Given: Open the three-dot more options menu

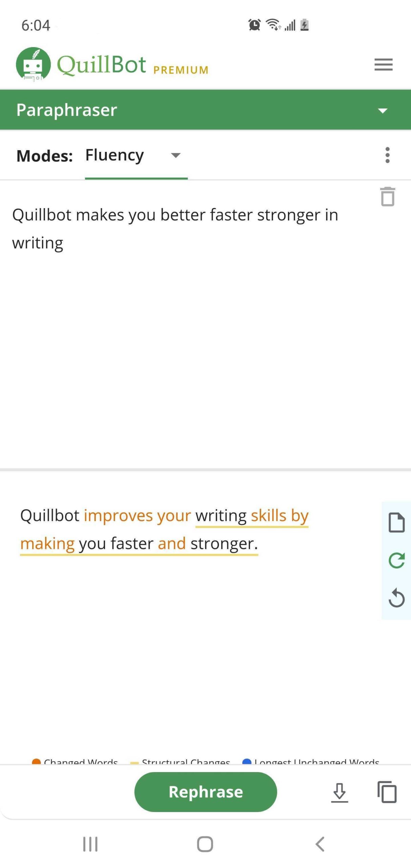Looking at the screenshot, I should [x=387, y=155].
